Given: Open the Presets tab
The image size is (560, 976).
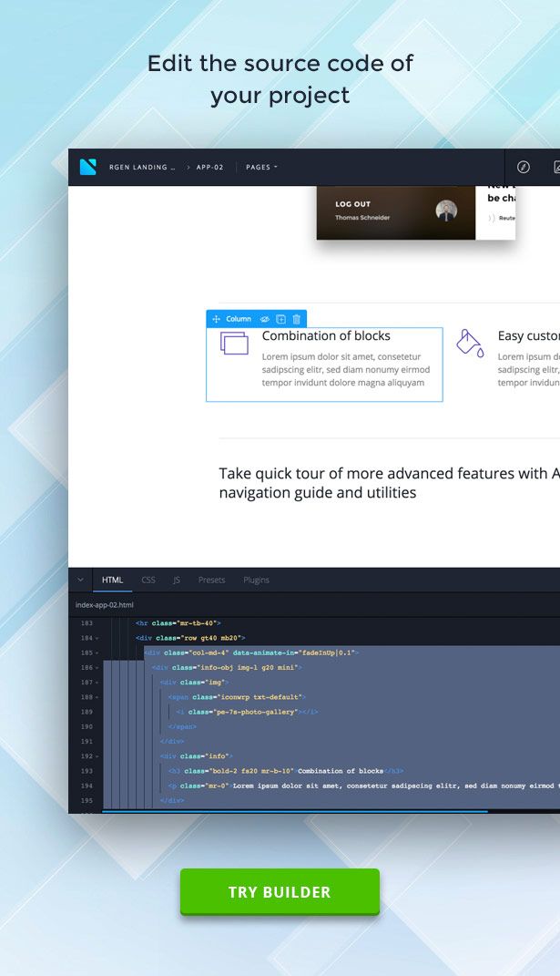Looking at the screenshot, I should click(211, 580).
